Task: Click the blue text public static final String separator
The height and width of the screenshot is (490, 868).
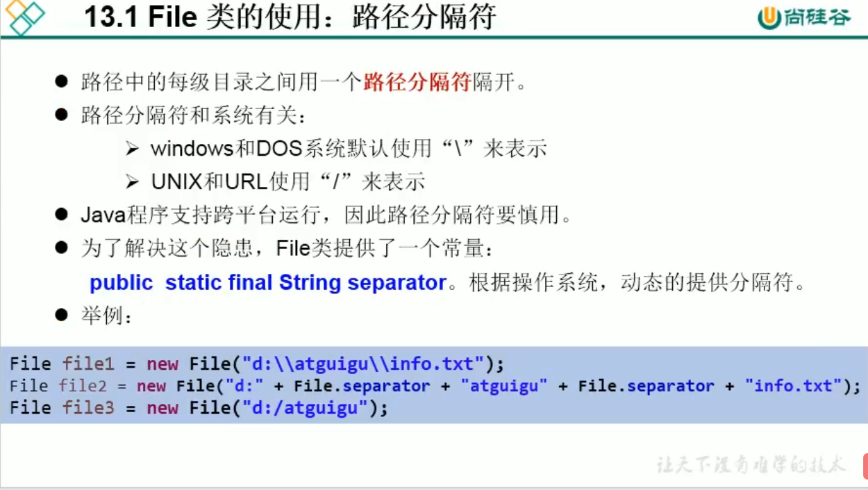Action: (268, 282)
